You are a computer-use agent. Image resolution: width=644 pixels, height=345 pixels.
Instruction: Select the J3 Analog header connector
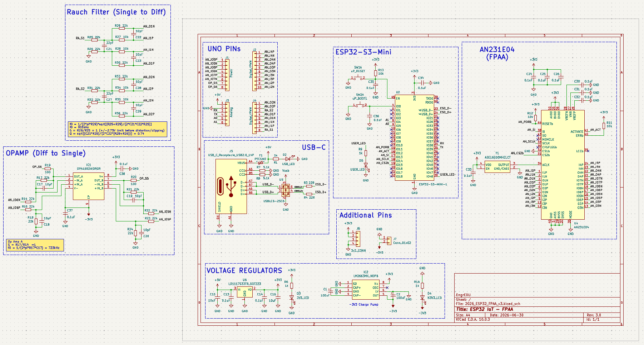227,114
